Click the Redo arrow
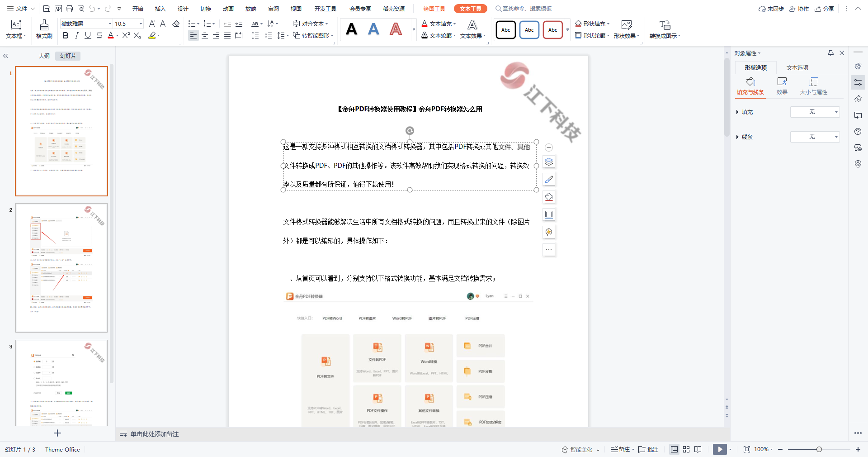This screenshot has width=868, height=457. [x=108, y=9]
